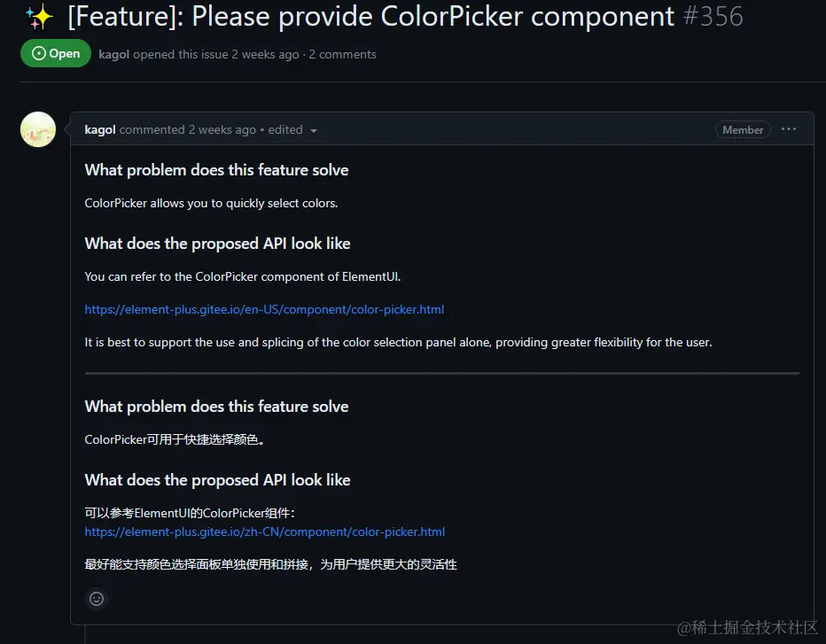Screen dimensions: 826x644
Task: Add a reaction with the smiley icon
Action: point(97,599)
